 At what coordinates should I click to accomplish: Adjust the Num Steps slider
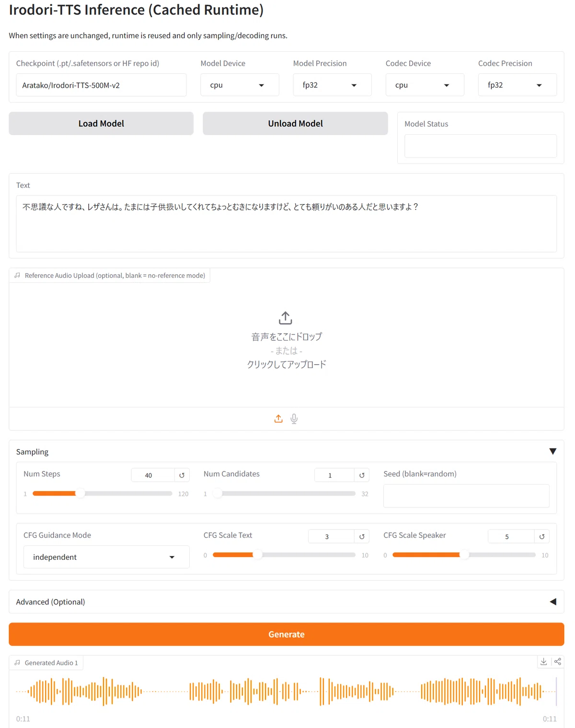point(102,493)
